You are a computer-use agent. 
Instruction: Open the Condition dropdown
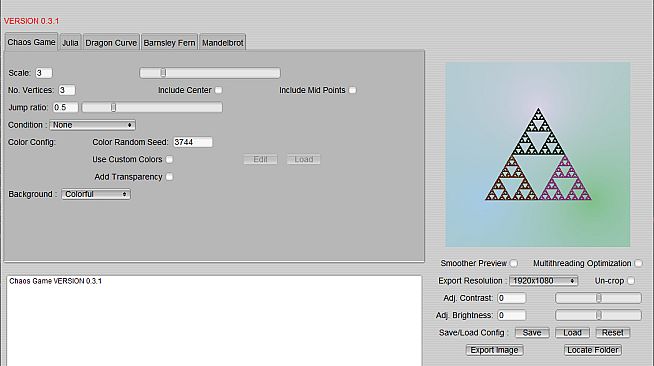[93, 125]
